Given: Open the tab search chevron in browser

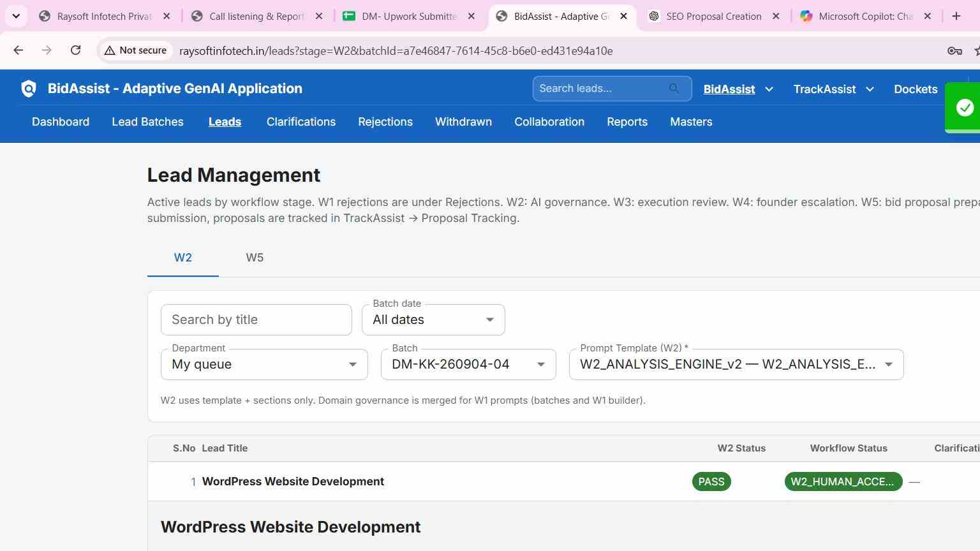Looking at the screenshot, I should point(16,17).
